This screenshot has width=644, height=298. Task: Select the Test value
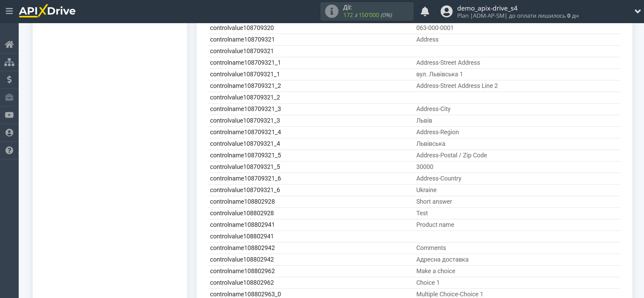click(422, 213)
